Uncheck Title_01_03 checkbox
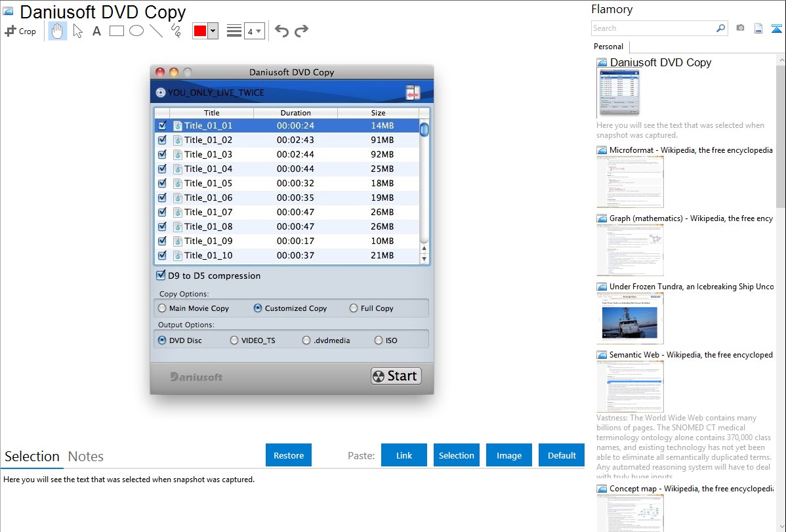The height and width of the screenshot is (532, 786). click(x=162, y=154)
